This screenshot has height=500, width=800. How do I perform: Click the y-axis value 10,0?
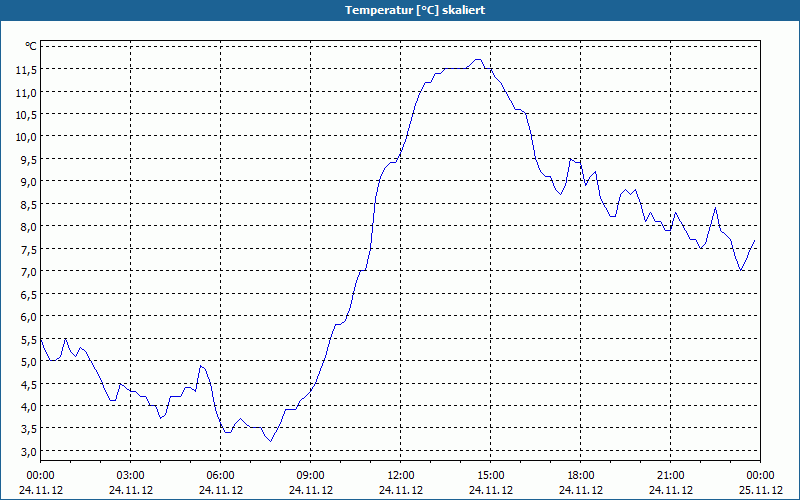26,138
